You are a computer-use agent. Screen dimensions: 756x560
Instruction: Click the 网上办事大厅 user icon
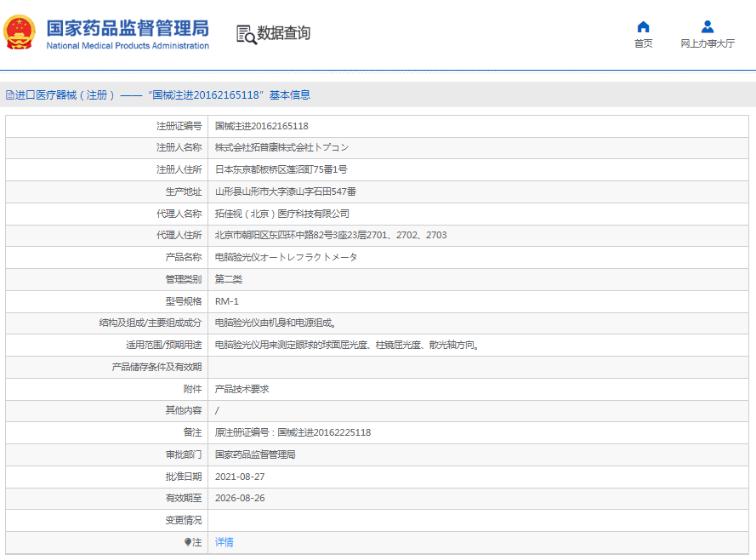(708, 26)
